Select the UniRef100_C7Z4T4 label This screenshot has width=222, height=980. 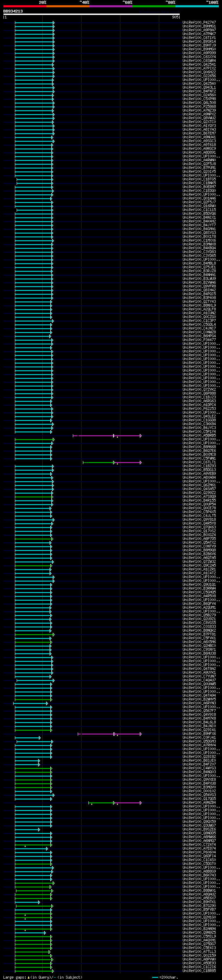pyautogui.click(x=199, y=844)
